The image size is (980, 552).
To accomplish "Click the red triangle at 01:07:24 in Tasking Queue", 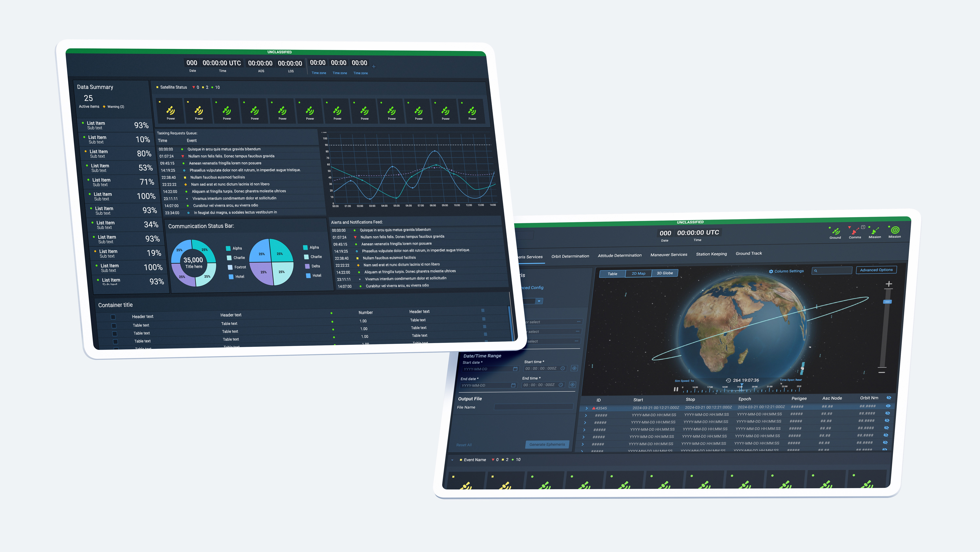I will [x=183, y=156].
